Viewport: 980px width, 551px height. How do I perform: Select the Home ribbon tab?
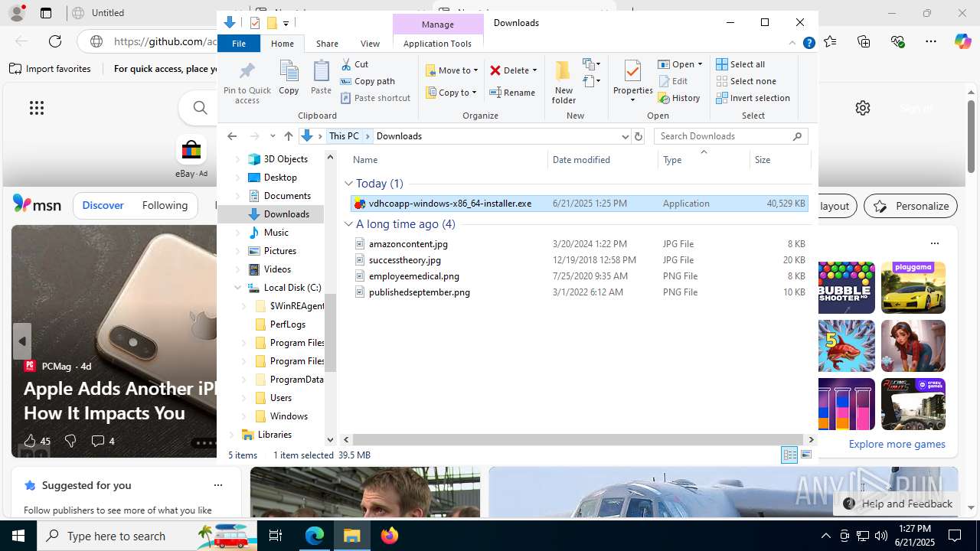[x=283, y=44]
